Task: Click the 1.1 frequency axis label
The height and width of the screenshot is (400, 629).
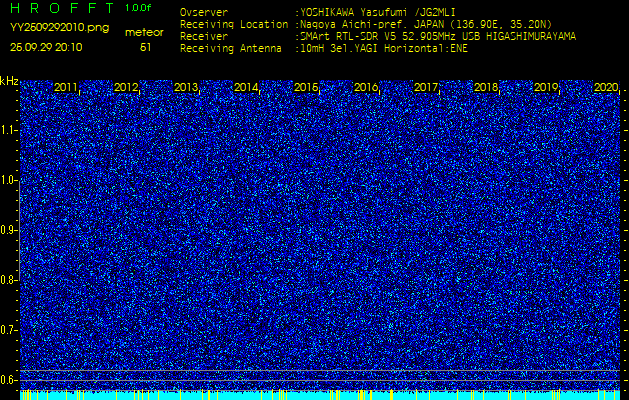Action: (x=8, y=130)
